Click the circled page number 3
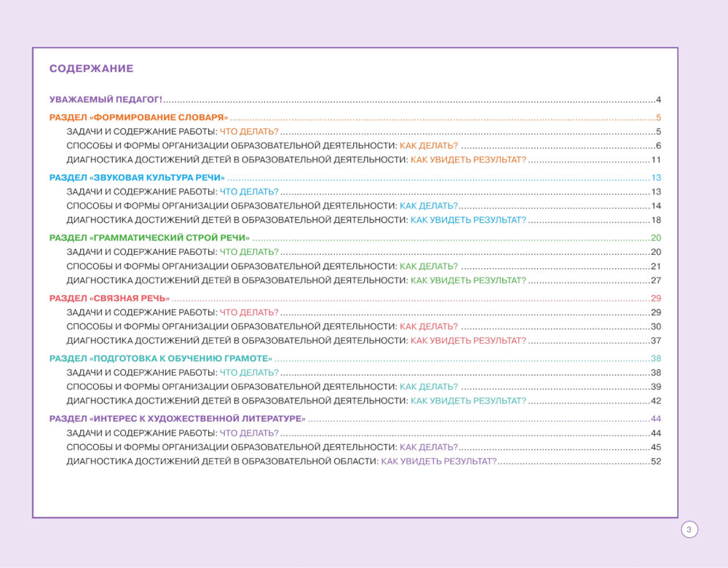Viewport: 728px width, 568px height. [x=689, y=529]
